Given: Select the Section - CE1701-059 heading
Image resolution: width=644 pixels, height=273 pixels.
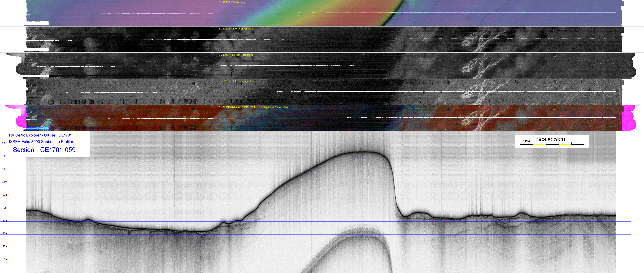Looking at the screenshot, I should [x=44, y=150].
